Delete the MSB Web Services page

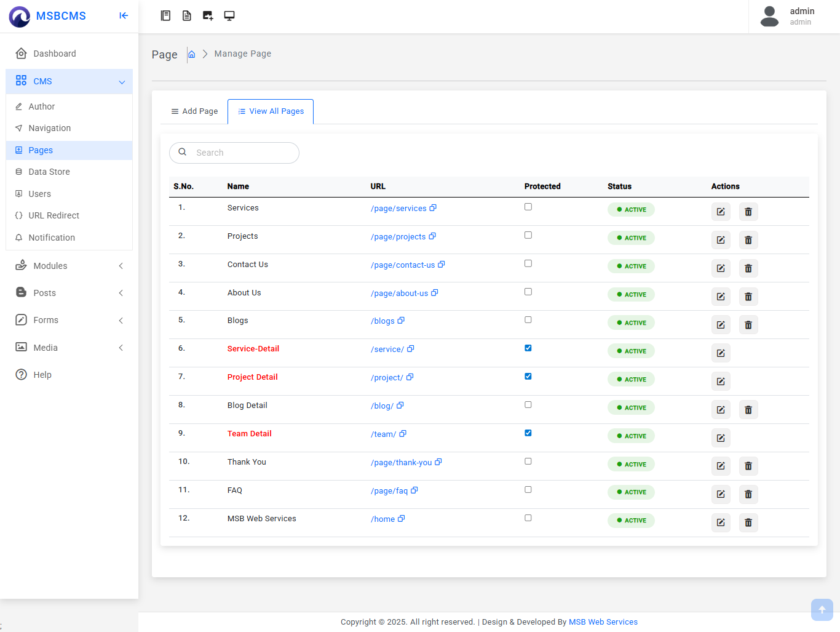pos(748,522)
